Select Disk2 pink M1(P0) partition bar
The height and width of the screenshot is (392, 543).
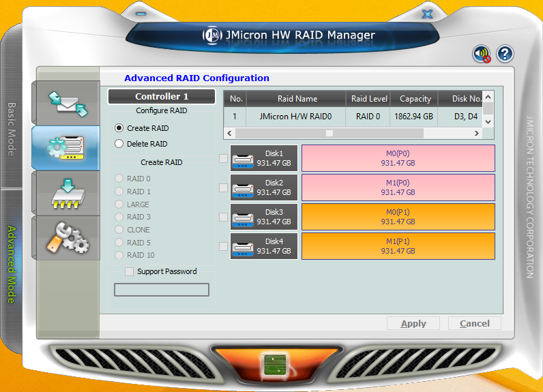(x=398, y=187)
